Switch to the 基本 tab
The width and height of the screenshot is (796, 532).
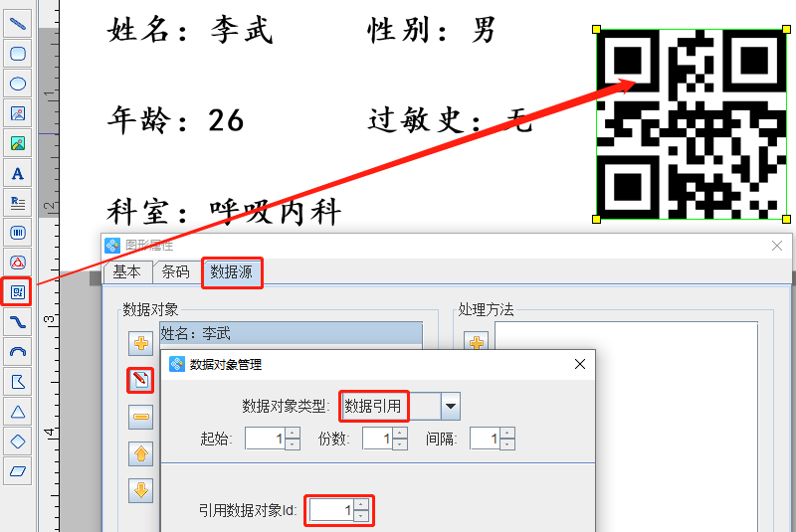(126, 271)
